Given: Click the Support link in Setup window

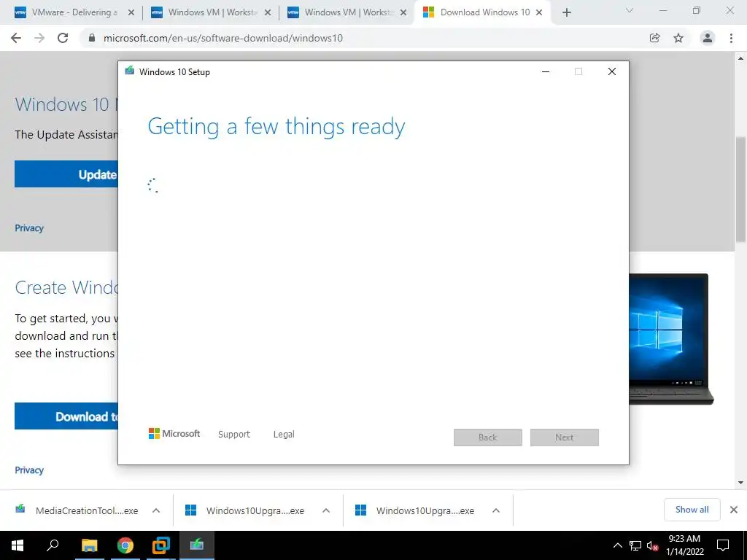Looking at the screenshot, I should [x=234, y=435].
